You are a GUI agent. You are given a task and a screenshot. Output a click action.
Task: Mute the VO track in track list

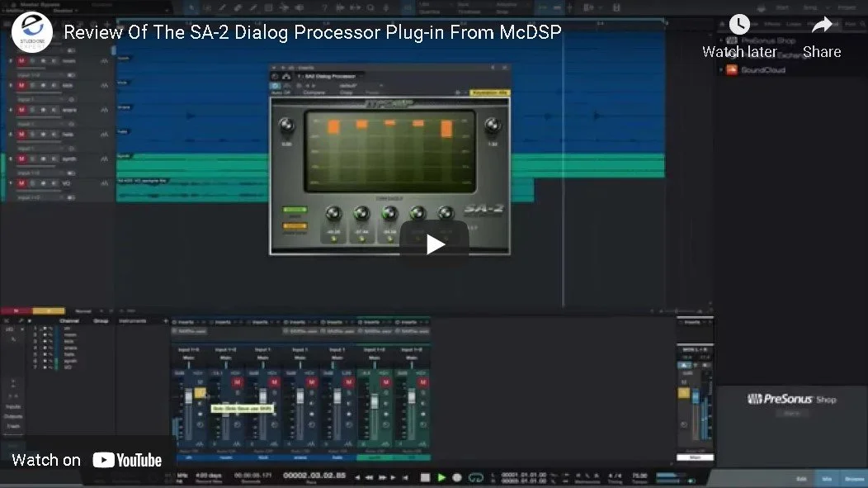coord(21,183)
